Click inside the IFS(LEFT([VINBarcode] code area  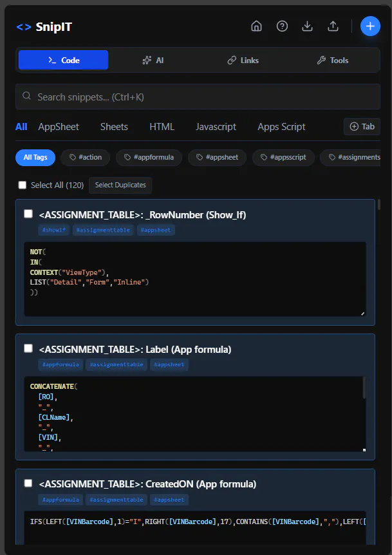(x=195, y=528)
